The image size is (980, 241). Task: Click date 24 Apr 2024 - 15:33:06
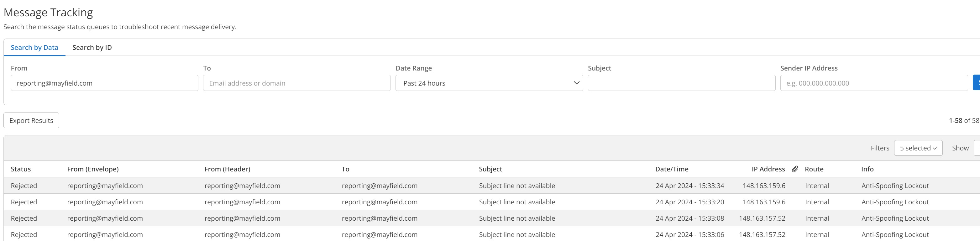tap(690, 235)
